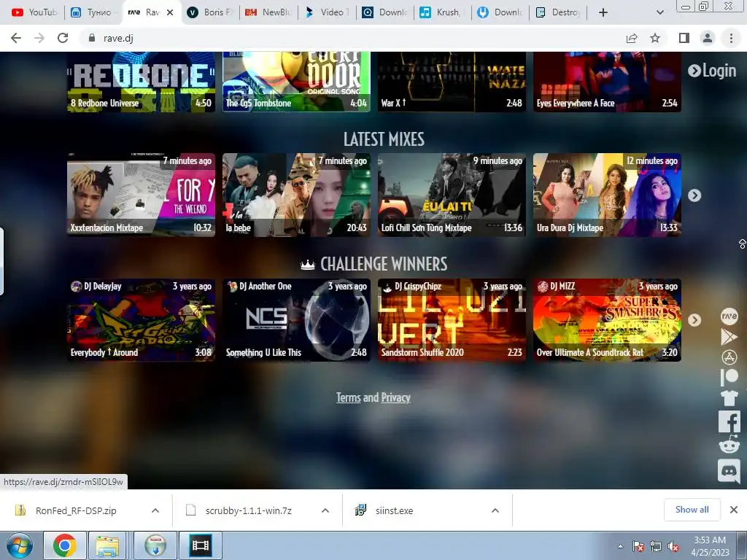Open the tab search dropdown
The height and width of the screenshot is (560, 747).
coord(659,12)
